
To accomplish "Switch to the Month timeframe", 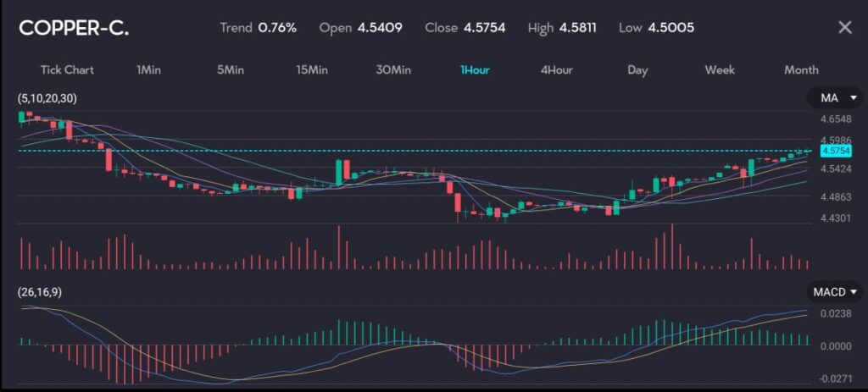I will click(801, 69).
